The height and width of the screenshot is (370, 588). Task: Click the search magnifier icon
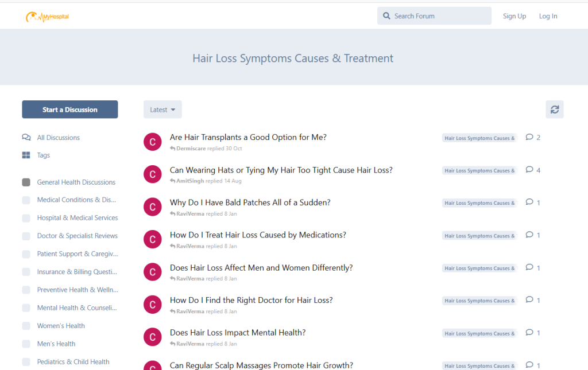point(386,16)
